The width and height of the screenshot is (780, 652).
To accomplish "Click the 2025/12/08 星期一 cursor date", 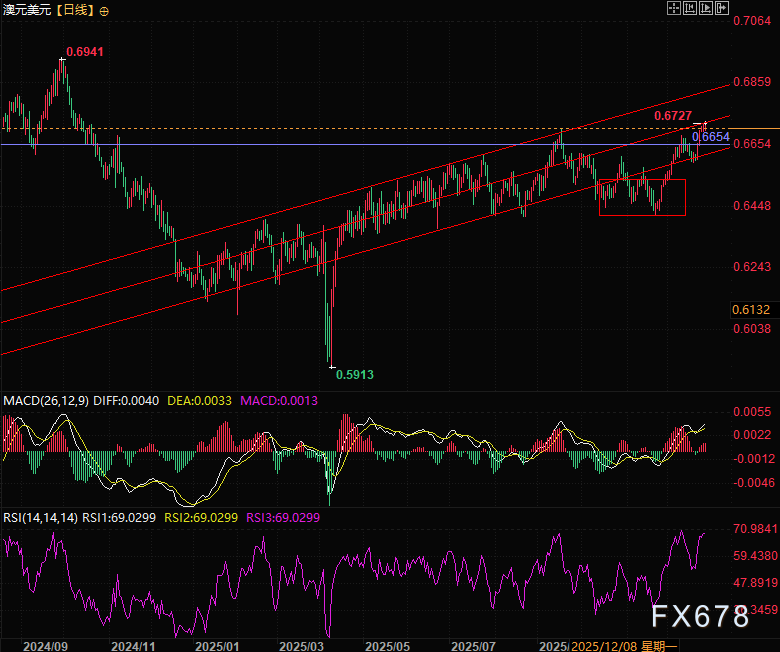I will [624, 646].
